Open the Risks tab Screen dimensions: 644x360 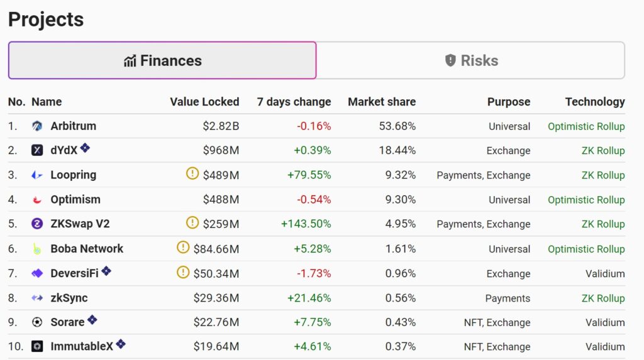pyautogui.click(x=470, y=61)
